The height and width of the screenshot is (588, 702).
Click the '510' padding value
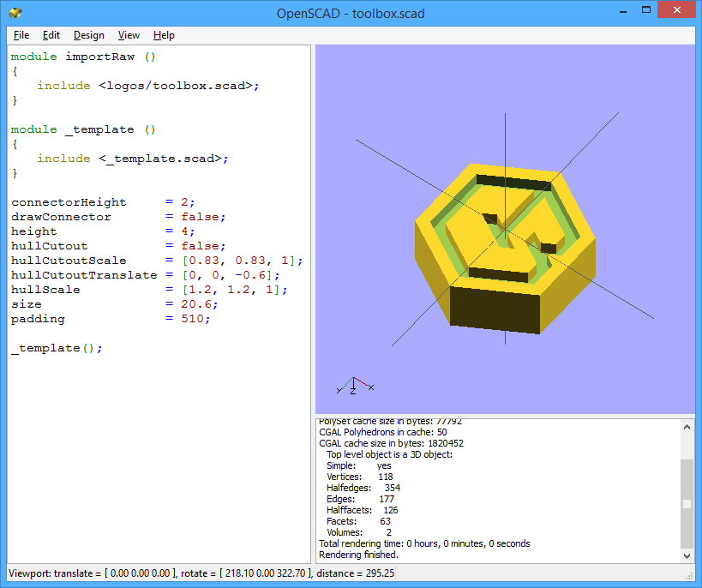[x=192, y=319]
